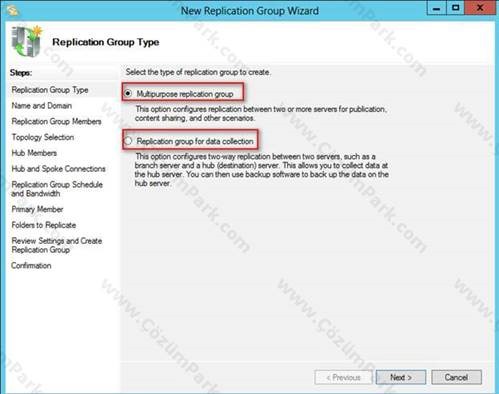
Task: Select the Name and Domain step
Action: coord(42,106)
